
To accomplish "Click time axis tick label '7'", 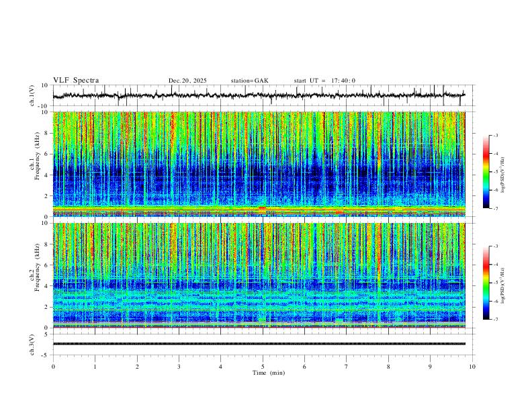I will (x=347, y=367).
